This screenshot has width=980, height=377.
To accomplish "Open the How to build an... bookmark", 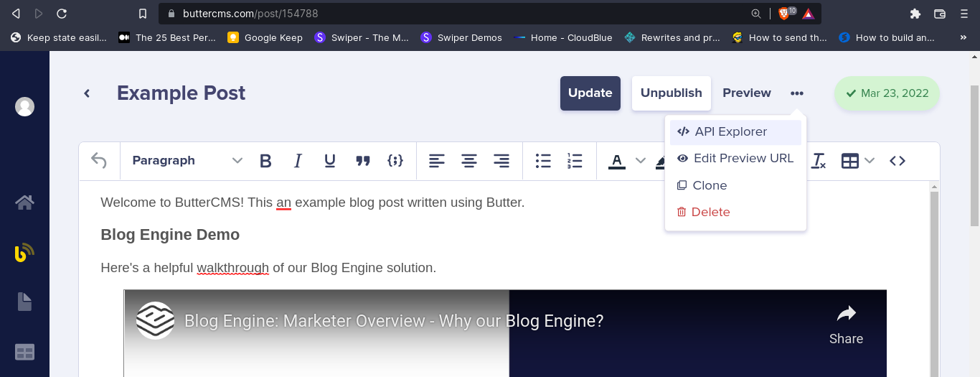I will click(887, 37).
